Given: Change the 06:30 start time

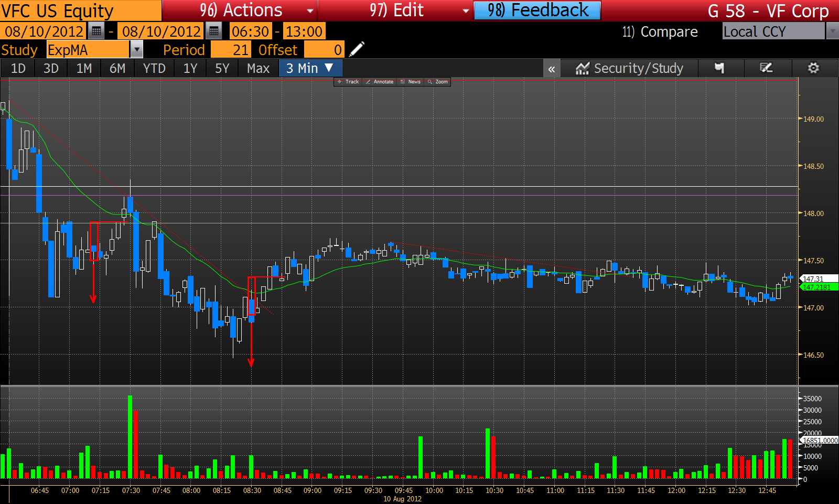Looking at the screenshot, I should 251,31.
